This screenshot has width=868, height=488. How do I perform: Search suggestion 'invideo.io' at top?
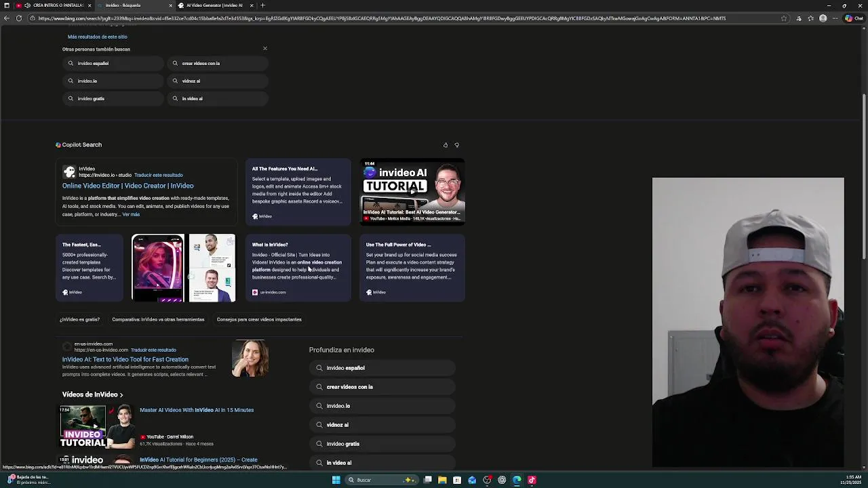(113, 81)
